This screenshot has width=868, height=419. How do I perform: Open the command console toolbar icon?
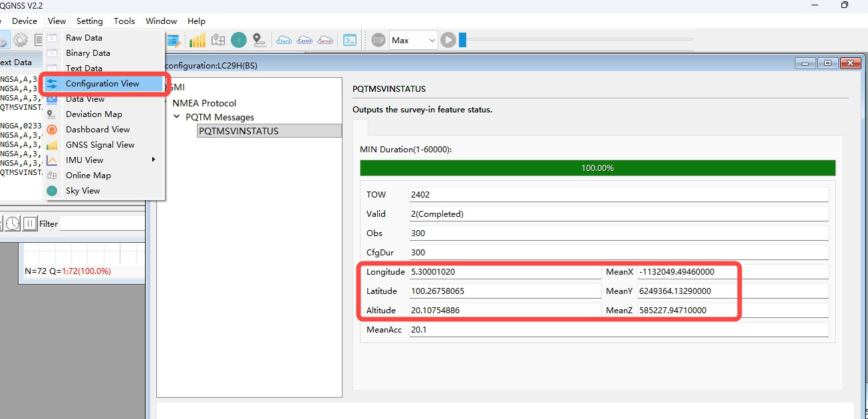tap(350, 41)
